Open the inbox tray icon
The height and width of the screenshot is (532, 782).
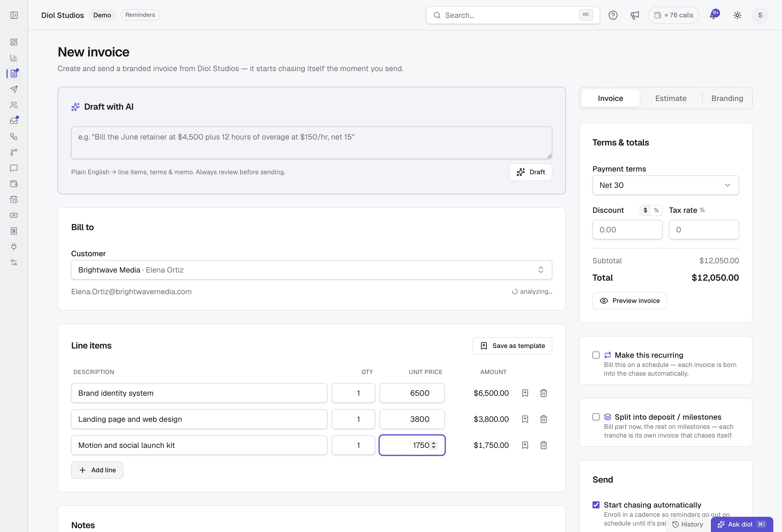click(14, 121)
